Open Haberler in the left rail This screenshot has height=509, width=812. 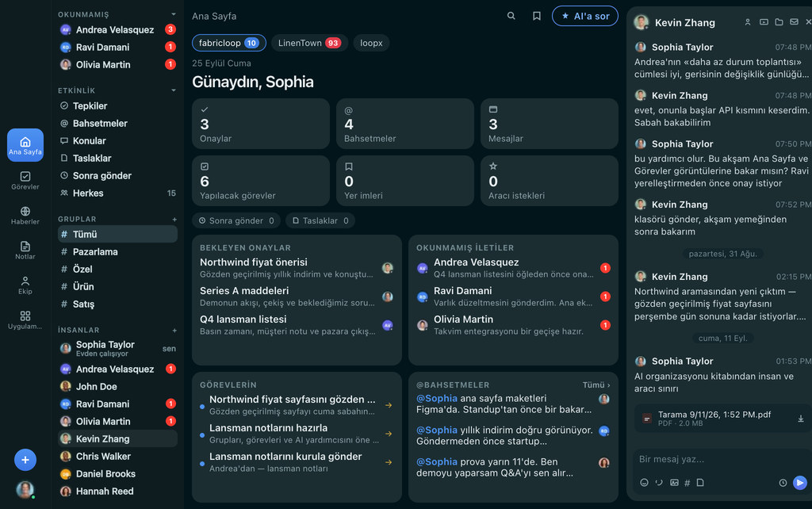tap(25, 215)
